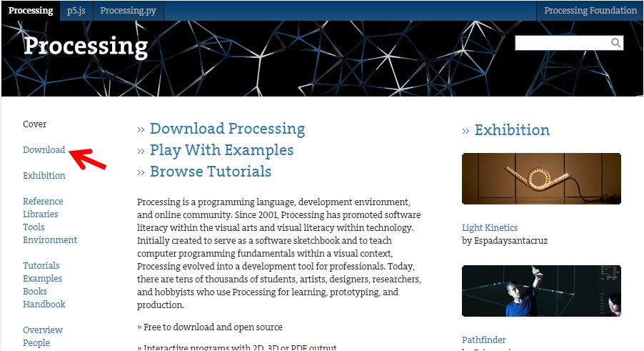Image resolution: width=644 pixels, height=351 pixels.
Task: Switch to the Processing tab
Action: [31, 10]
